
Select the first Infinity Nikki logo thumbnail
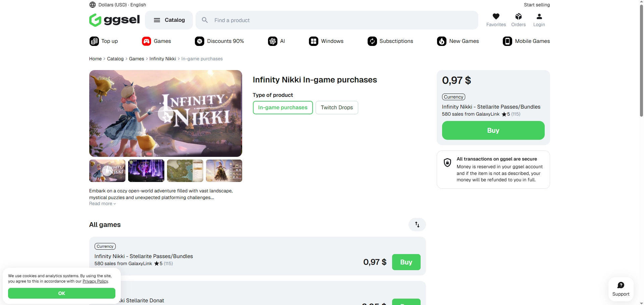(107, 171)
